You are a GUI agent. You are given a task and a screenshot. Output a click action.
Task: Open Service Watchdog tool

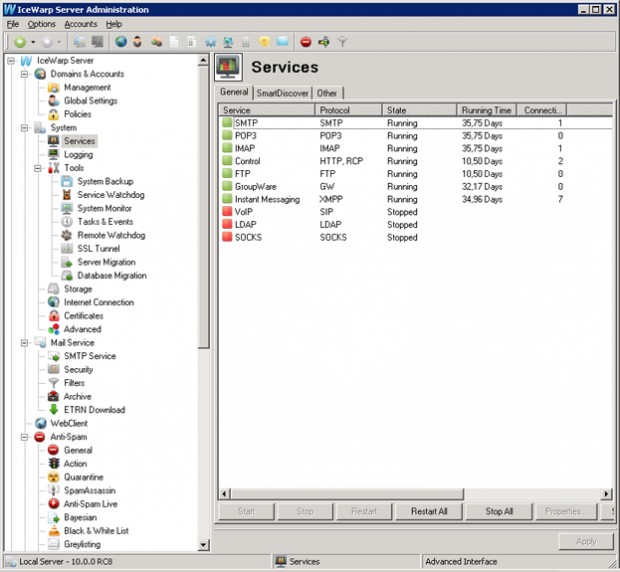click(111, 195)
